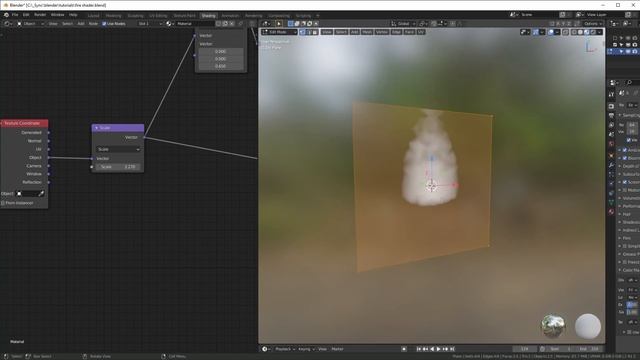Switch to the Shading workspace tab
640x360 pixels.
coord(209,16)
